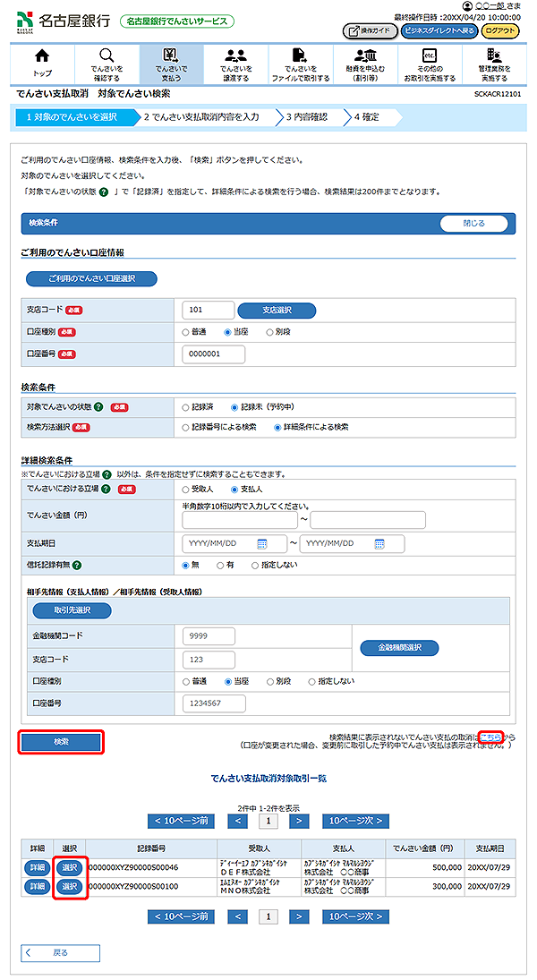Select 普通 account type radio under 口座種別
537x980 pixels.
186,332
